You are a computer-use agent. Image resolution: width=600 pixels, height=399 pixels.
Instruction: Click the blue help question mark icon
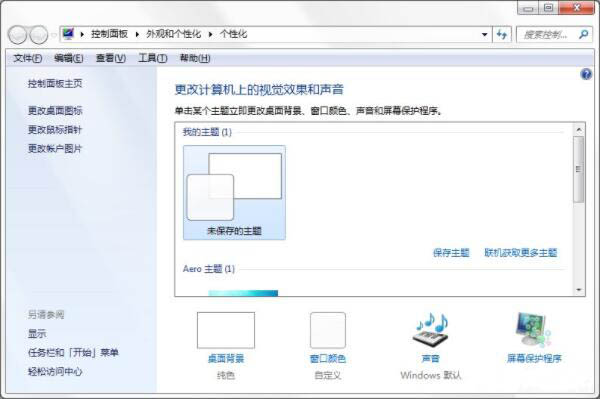[586, 74]
